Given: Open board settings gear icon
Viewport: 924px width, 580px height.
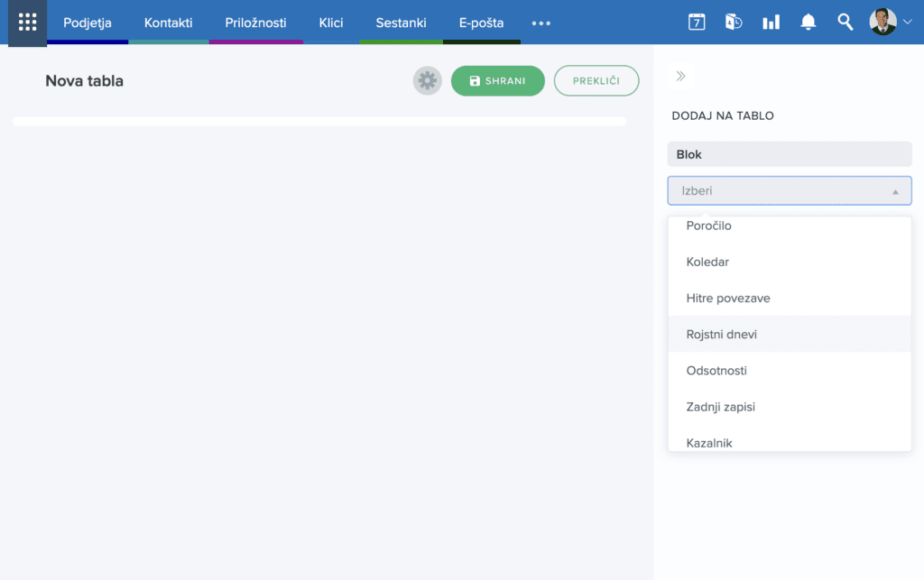Looking at the screenshot, I should [427, 81].
